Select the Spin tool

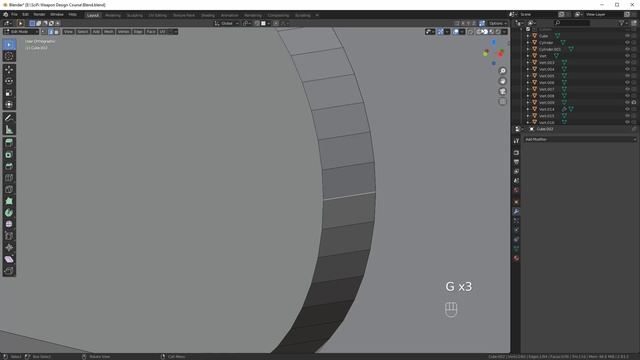9,213
